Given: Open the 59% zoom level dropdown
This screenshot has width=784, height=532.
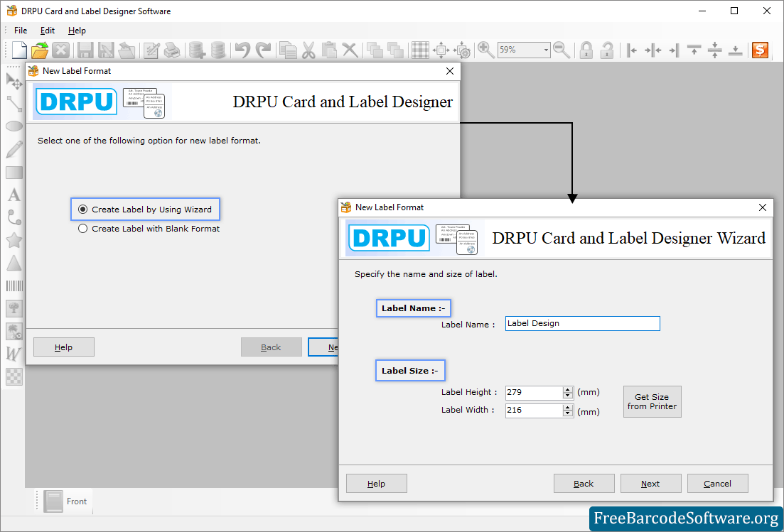Looking at the screenshot, I should (x=545, y=50).
